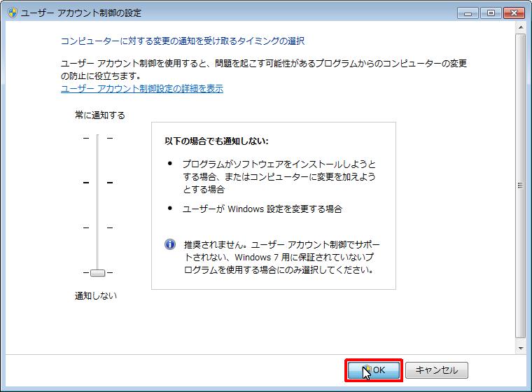532x392 pixels.
Task: Minimize the ユーザー アカウント制御の設定 window
Action: pyautogui.click(x=468, y=13)
